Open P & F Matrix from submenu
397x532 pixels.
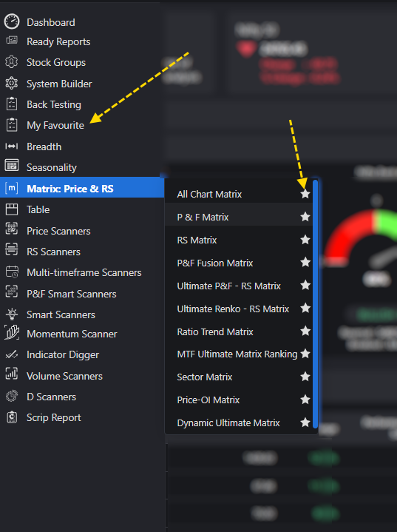[x=203, y=217]
